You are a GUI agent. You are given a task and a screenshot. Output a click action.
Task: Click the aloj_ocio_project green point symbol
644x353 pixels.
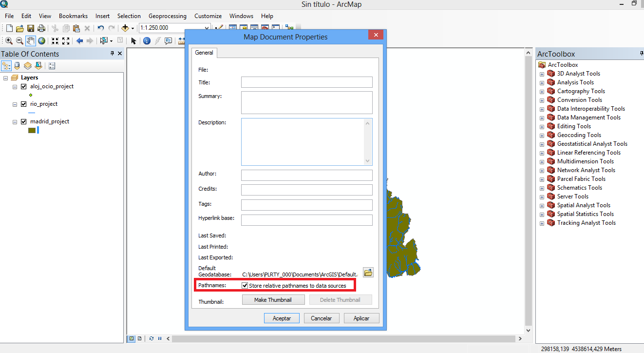click(x=31, y=95)
